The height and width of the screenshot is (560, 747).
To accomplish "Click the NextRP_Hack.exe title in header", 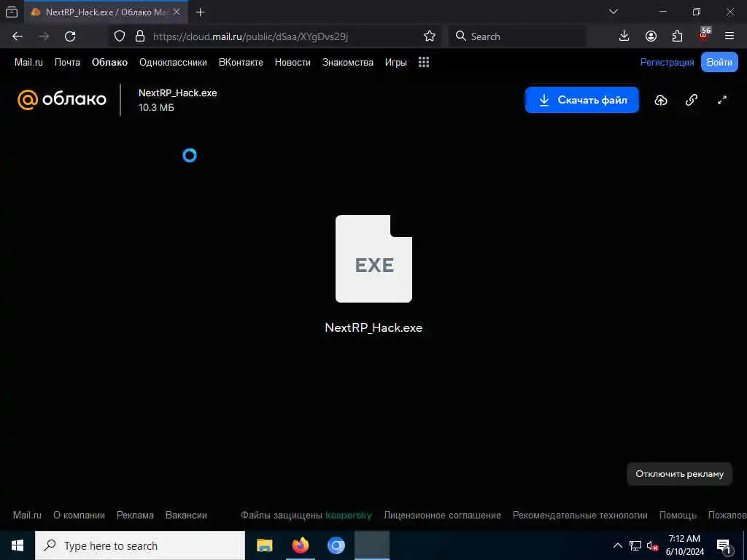I will coord(178,93).
